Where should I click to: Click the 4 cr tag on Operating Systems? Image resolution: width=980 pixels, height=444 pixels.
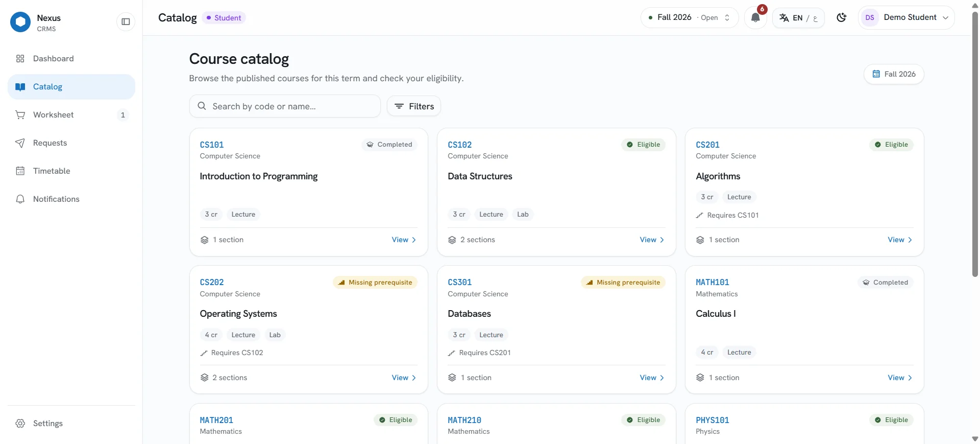pyautogui.click(x=211, y=335)
